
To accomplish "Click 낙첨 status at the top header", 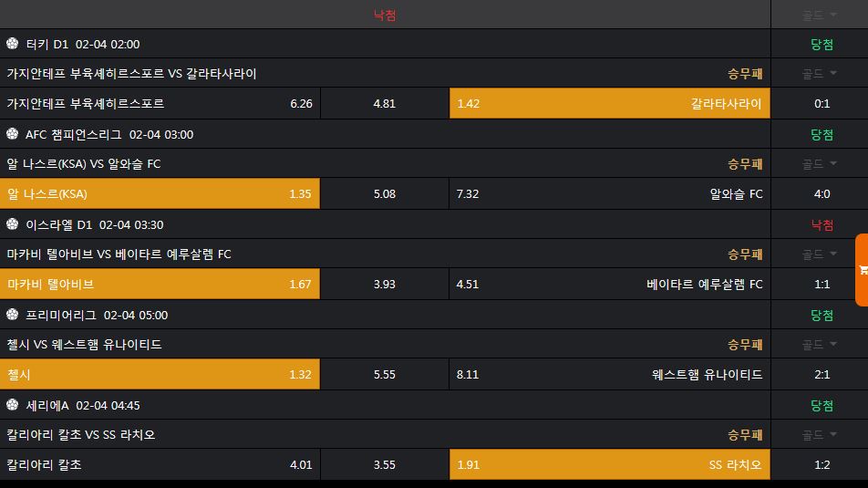I will (x=385, y=15).
